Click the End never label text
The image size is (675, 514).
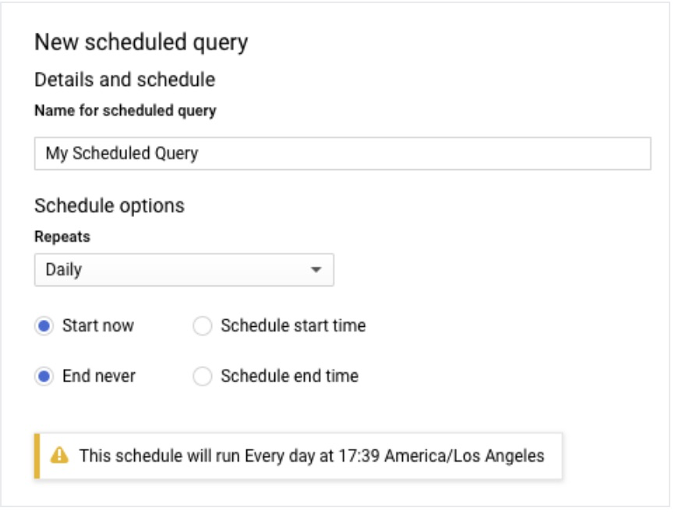[x=99, y=376]
